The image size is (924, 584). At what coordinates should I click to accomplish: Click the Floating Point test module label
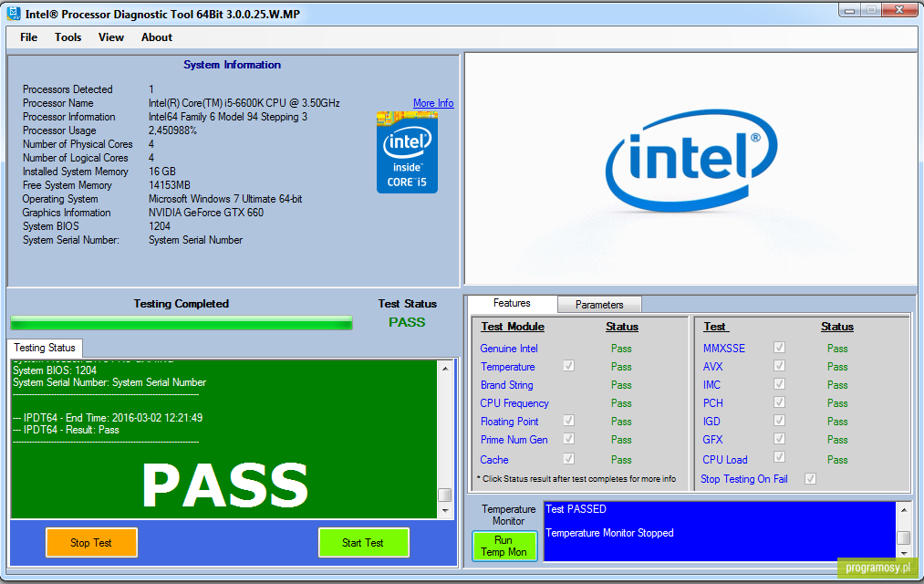coord(510,422)
